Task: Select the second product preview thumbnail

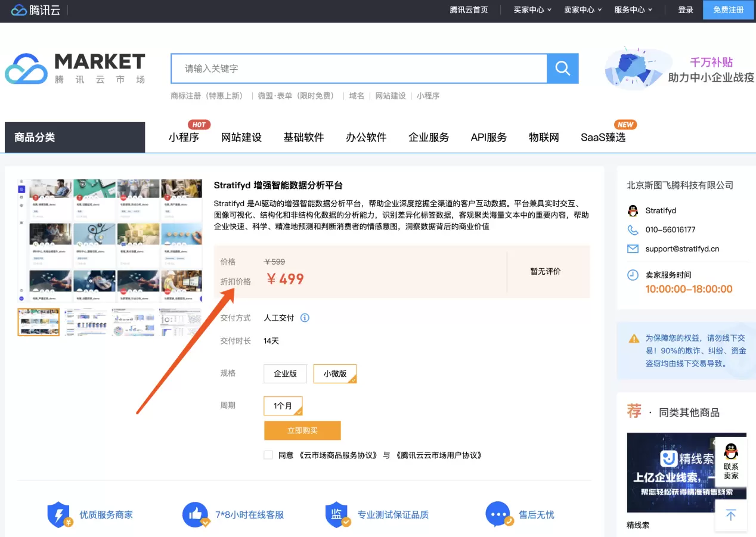Action: 86,322
